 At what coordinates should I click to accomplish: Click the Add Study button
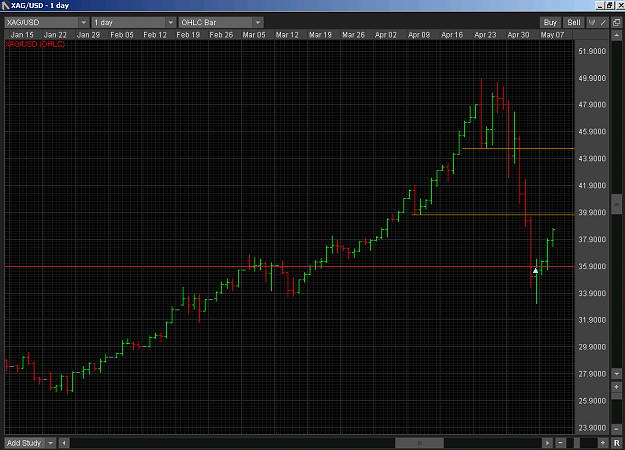[x=24, y=443]
